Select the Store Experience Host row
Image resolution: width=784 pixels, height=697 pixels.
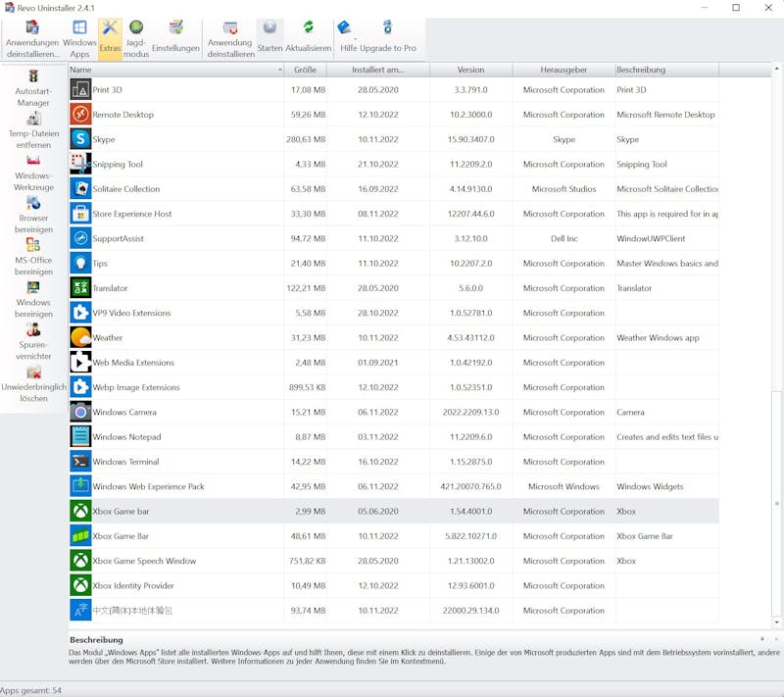tap(394, 214)
